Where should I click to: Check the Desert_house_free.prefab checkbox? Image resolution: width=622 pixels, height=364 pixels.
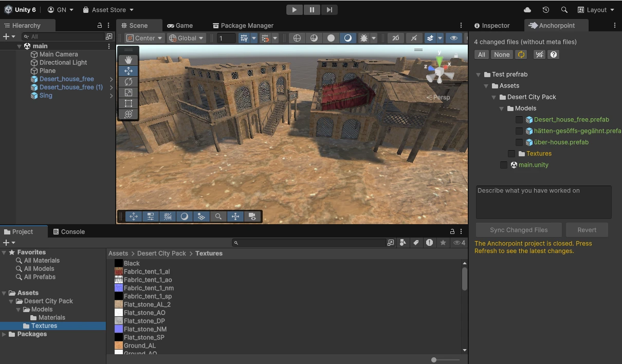point(519,119)
